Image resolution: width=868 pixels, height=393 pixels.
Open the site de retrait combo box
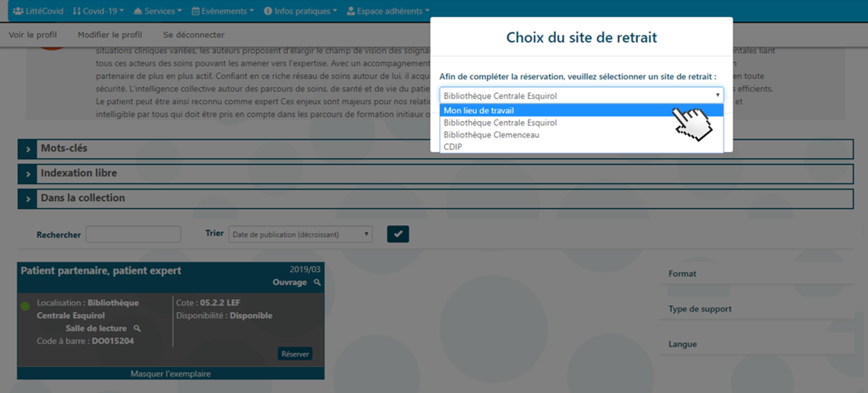pyautogui.click(x=582, y=96)
